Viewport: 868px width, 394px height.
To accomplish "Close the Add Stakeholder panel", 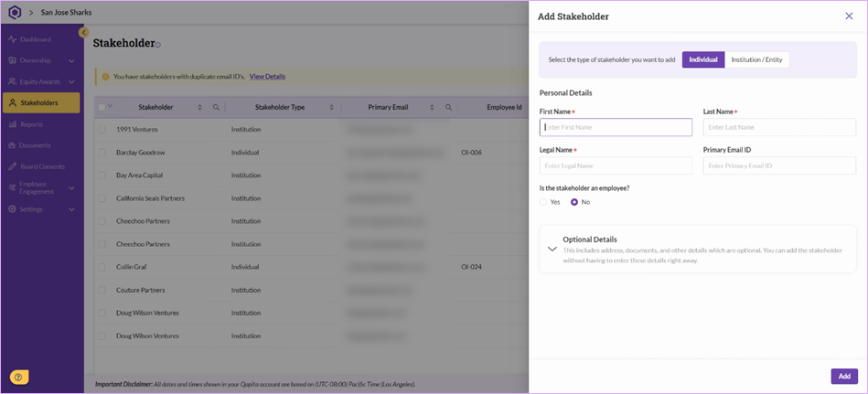I will 849,16.
